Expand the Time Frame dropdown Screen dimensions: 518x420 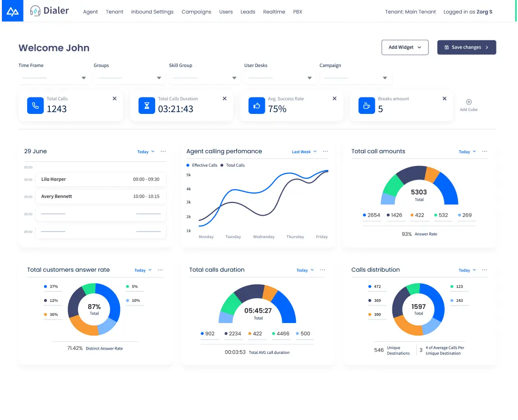tap(83, 78)
